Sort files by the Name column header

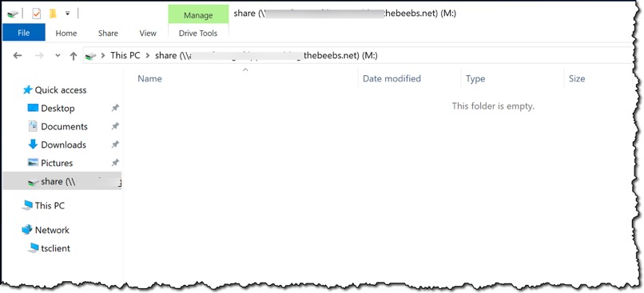(149, 79)
